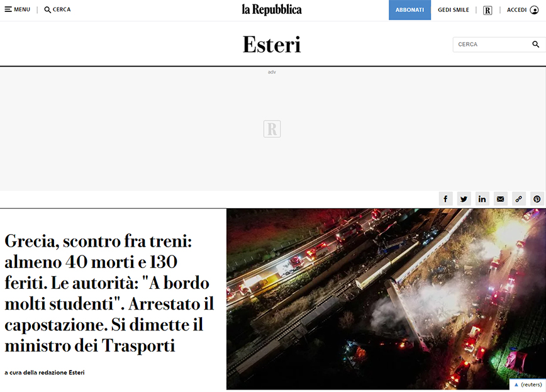Share the article on Facebook
The image size is (546, 392).
445,199
